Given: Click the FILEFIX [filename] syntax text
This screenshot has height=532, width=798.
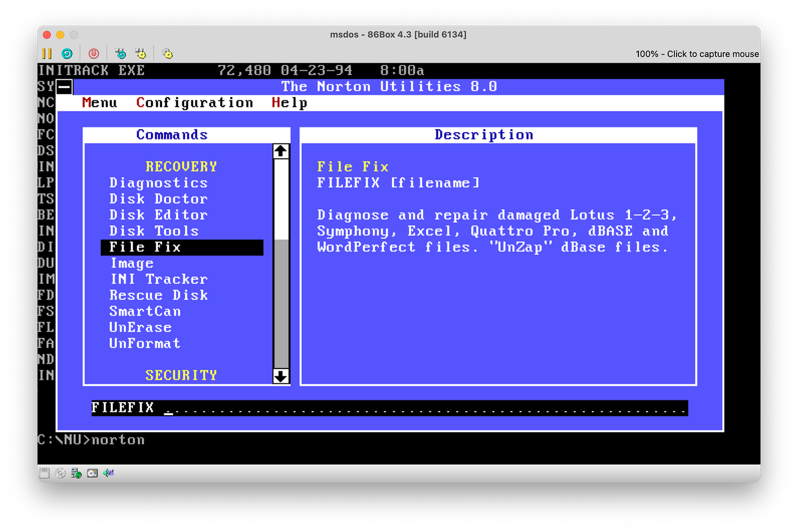Looking at the screenshot, I should [x=398, y=183].
